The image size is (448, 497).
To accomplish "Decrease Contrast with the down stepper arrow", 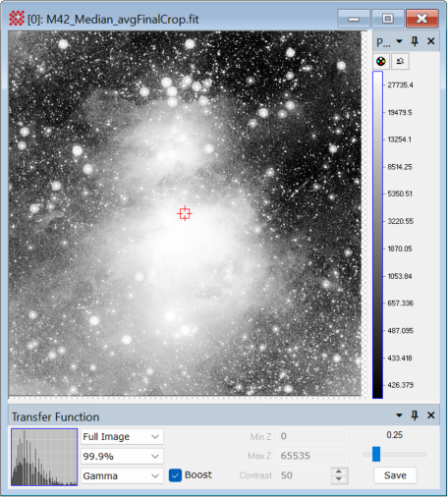I will [339, 479].
